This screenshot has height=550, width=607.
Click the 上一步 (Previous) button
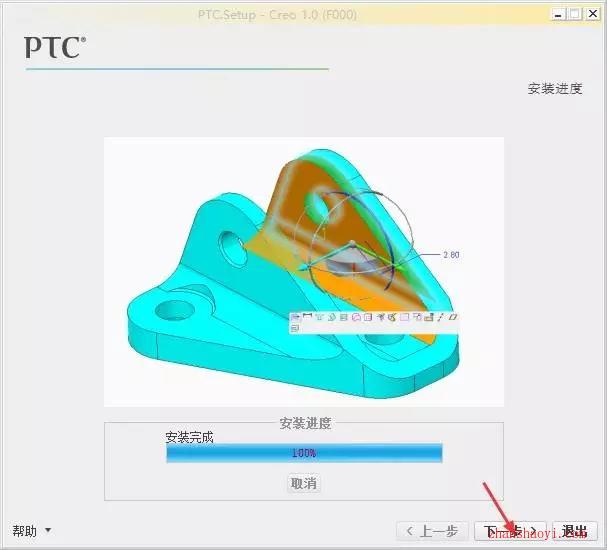pyautogui.click(x=432, y=531)
